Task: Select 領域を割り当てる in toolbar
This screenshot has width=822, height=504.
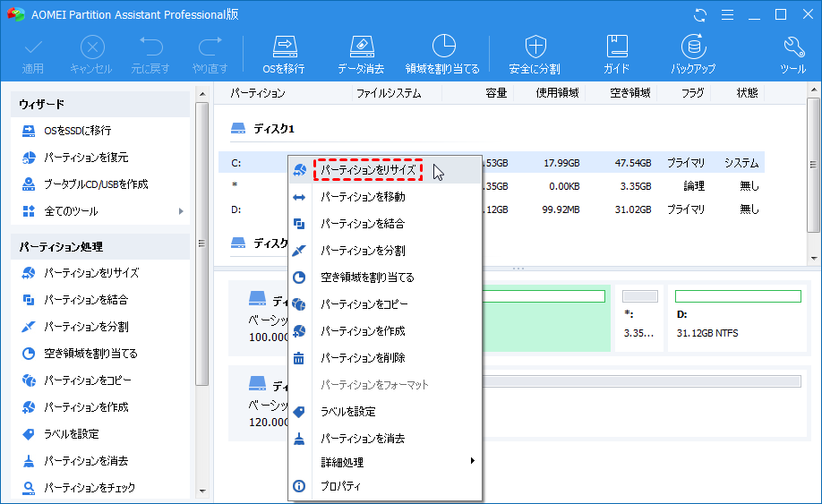Action: pyautogui.click(x=442, y=55)
